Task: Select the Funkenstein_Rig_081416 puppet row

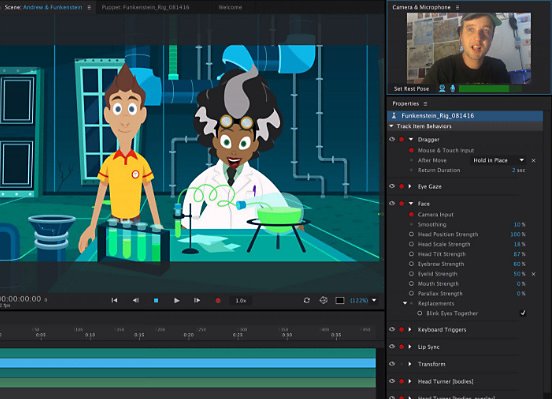Action: pyautogui.click(x=465, y=116)
